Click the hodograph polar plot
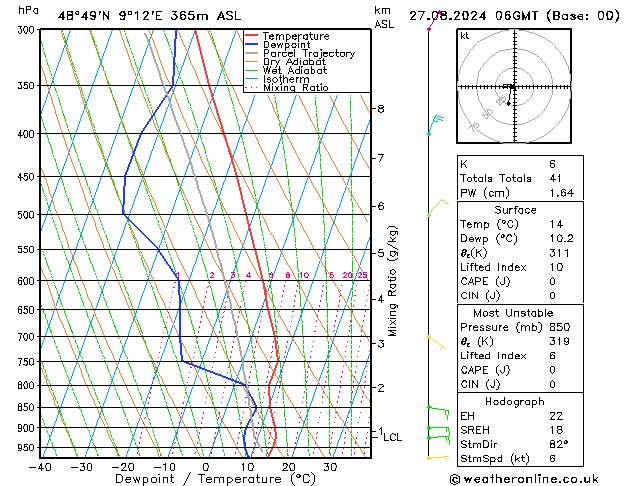629x486 pixels. tap(514, 86)
